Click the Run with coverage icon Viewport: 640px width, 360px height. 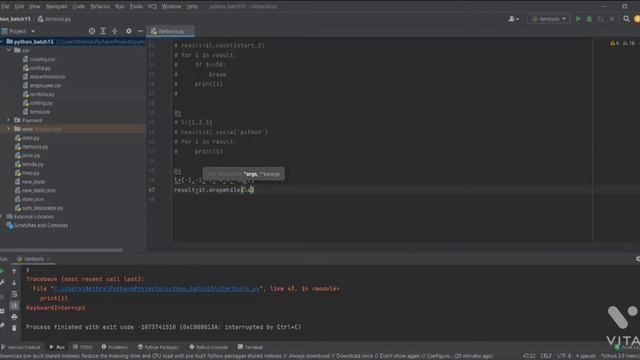tap(600, 19)
